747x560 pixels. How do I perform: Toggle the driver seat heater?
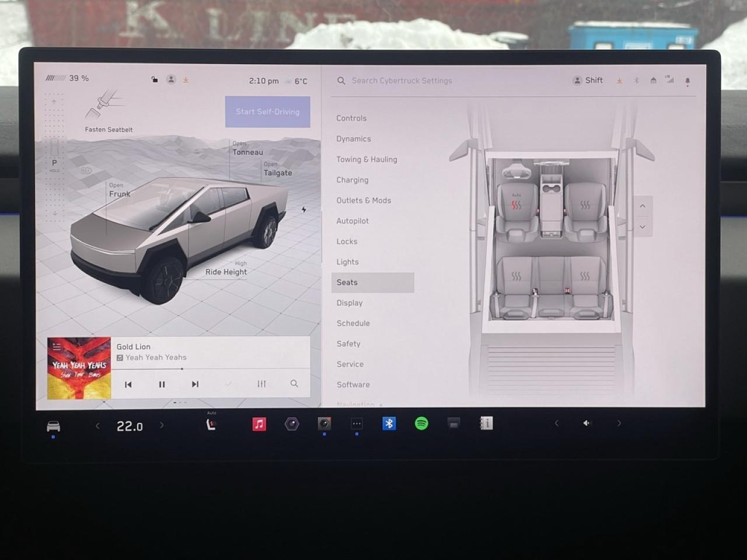click(516, 204)
